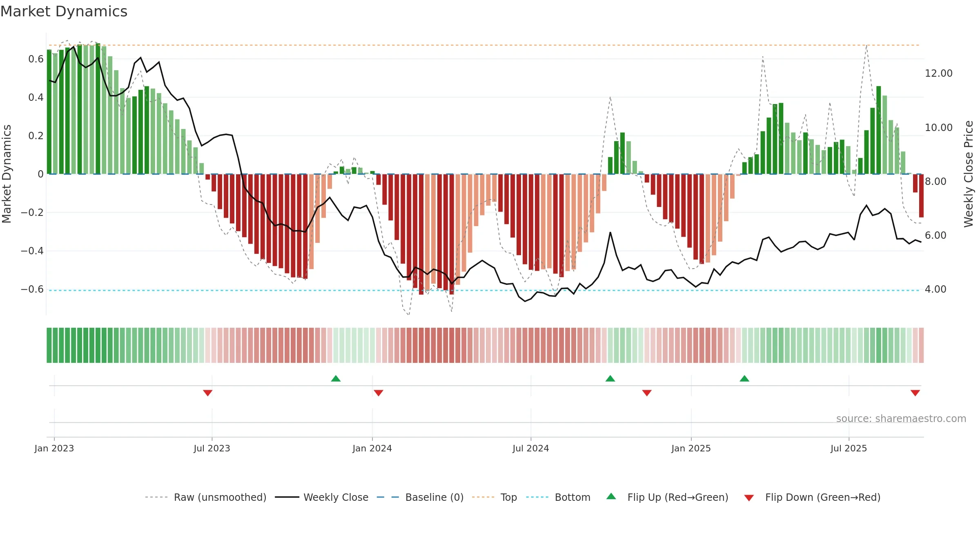This screenshot has width=980, height=551.
Task: Click the red flip-down marker just after Jan 2024
Action: [379, 393]
